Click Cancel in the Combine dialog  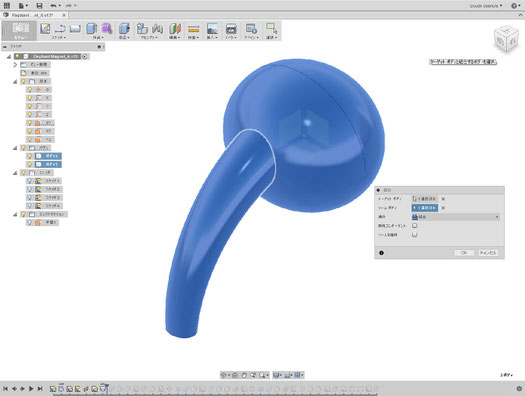pyautogui.click(x=488, y=253)
